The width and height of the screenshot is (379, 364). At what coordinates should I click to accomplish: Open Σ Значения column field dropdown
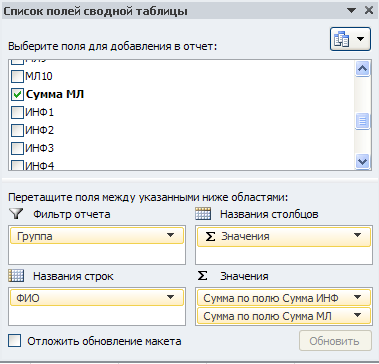(x=358, y=236)
